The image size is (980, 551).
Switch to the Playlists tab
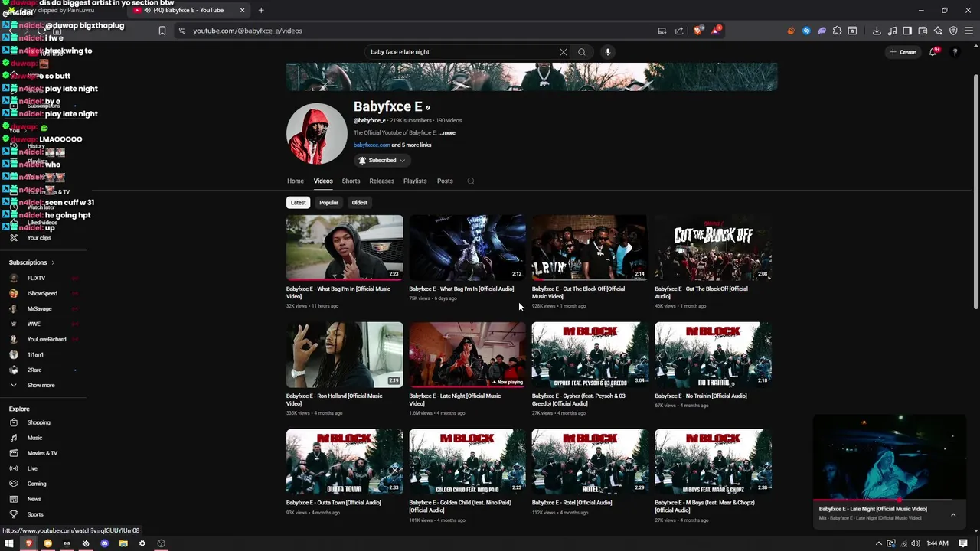pyautogui.click(x=415, y=181)
